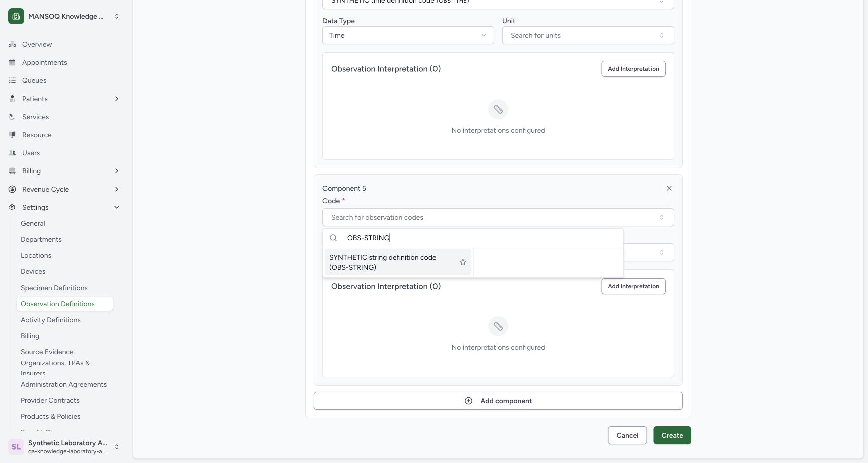Open Queues list icon in sidebar
Viewport: 868px width, 463px height.
pyautogui.click(x=12, y=80)
